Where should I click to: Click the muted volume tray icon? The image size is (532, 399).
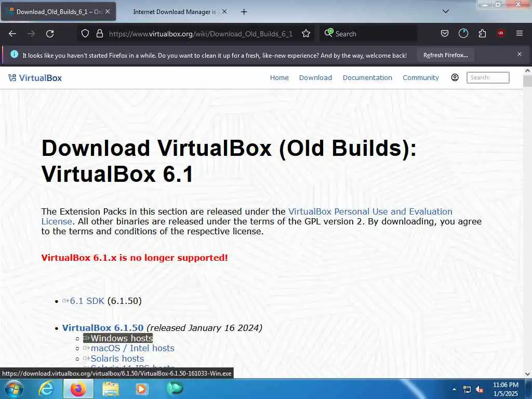tap(480, 390)
